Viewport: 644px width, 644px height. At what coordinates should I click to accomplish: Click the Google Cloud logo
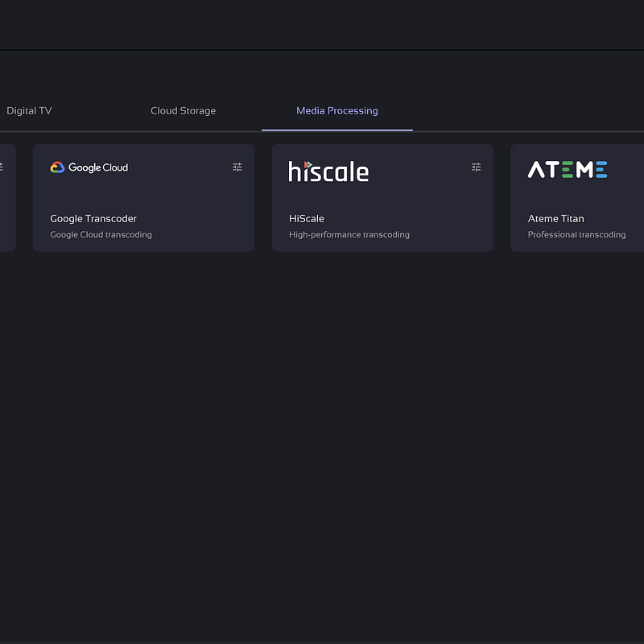click(x=89, y=167)
